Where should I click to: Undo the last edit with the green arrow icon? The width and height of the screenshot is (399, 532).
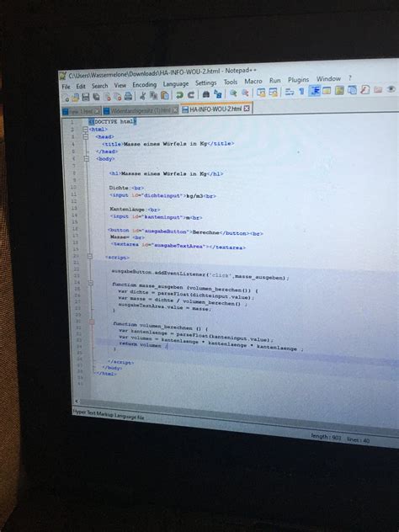click(x=179, y=95)
